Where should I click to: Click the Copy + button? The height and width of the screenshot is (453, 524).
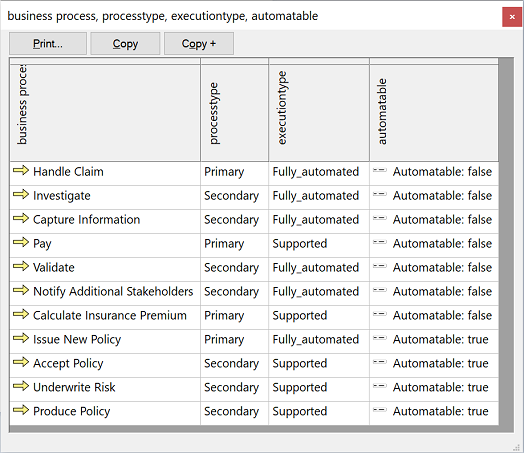click(199, 43)
